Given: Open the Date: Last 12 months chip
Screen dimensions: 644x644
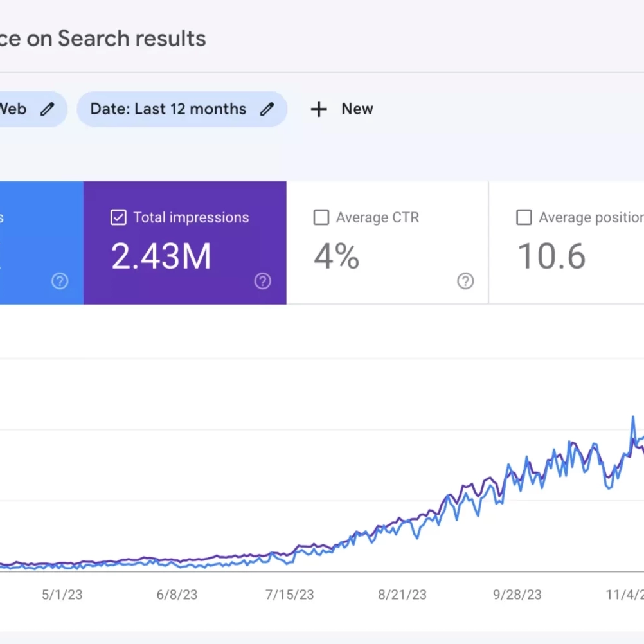Looking at the screenshot, I should pyautogui.click(x=181, y=109).
